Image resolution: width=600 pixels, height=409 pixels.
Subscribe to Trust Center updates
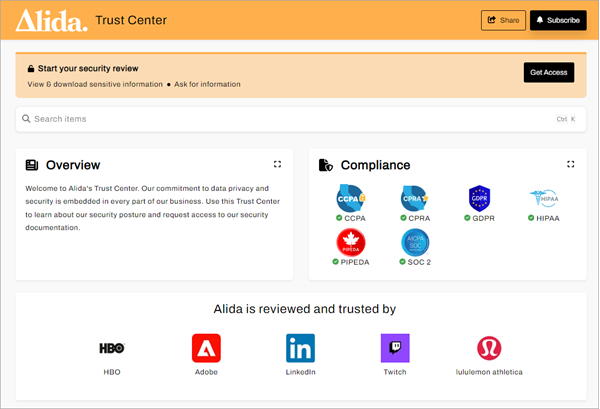(x=558, y=20)
